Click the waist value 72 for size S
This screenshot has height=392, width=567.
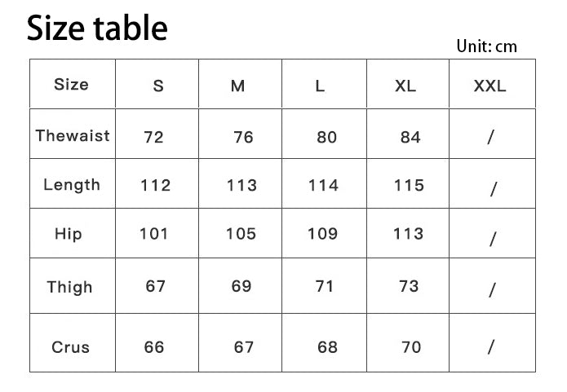pyautogui.click(x=153, y=137)
